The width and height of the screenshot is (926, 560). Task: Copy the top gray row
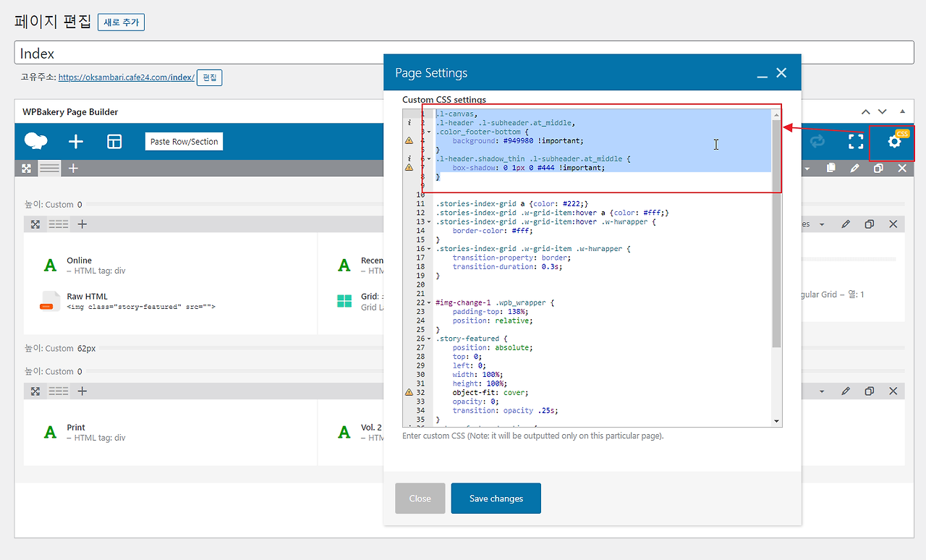point(831,168)
